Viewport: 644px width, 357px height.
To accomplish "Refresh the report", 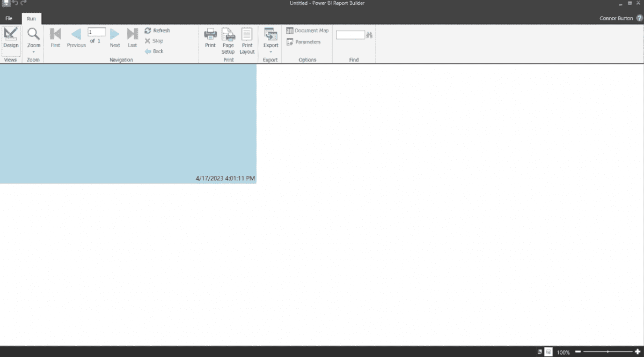I will (x=157, y=31).
